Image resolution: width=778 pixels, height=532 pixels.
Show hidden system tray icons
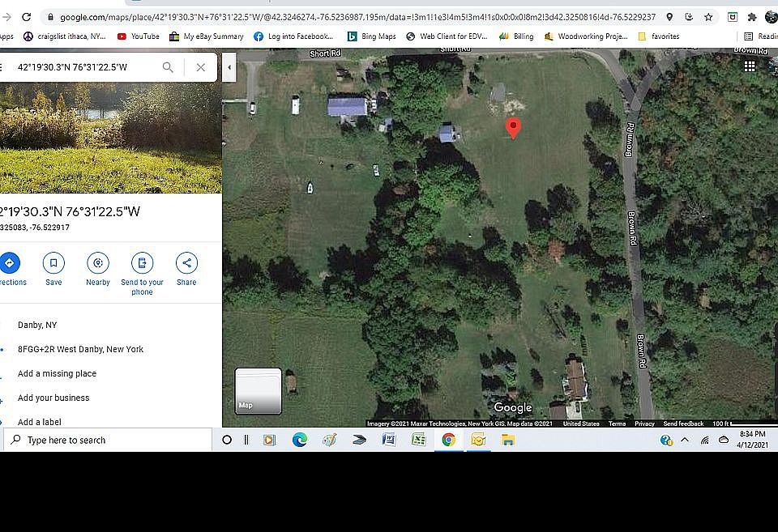coord(685,440)
